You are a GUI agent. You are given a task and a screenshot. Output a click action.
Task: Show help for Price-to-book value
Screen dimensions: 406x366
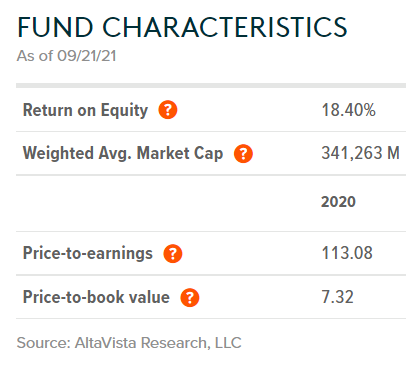pyautogui.click(x=190, y=297)
